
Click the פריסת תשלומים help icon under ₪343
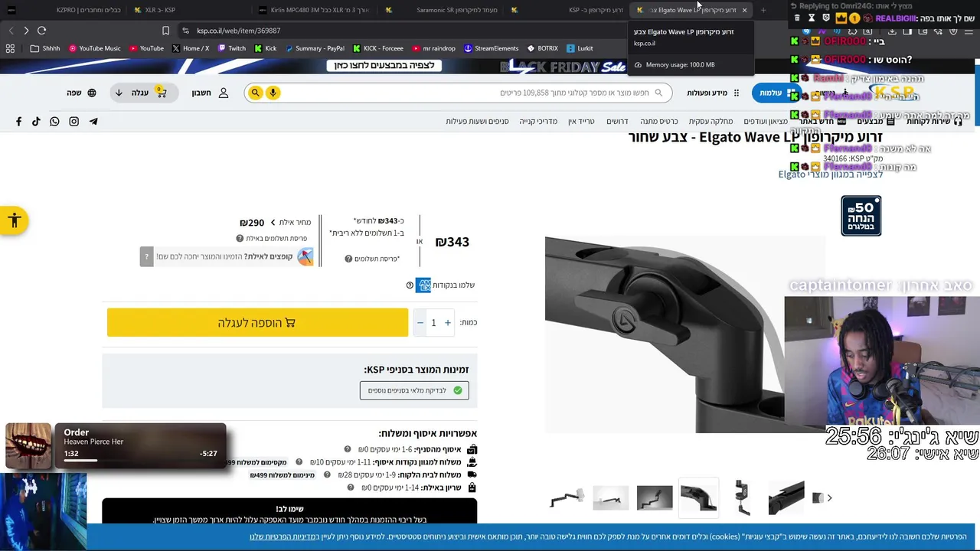click(348, 259)
